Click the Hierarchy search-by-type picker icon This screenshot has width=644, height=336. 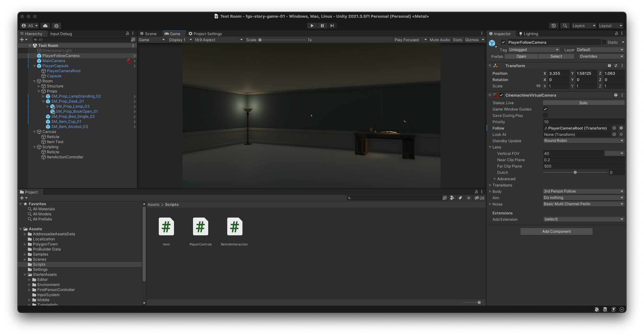coord(133,40)
